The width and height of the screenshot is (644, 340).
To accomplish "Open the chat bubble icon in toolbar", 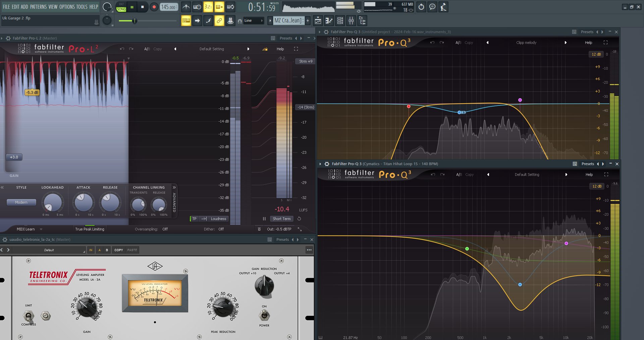I will (x=432, y=7).
